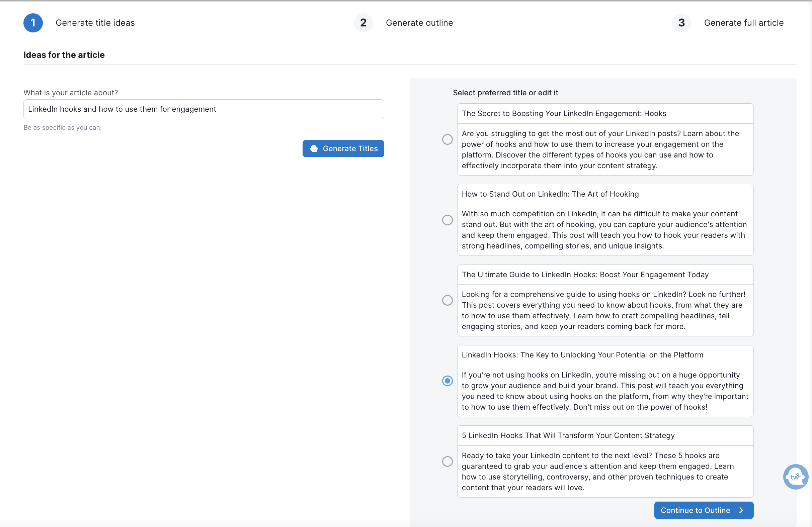Viewport: 812px width, 527px height.
Task: Select radio for Art of Hooking title
Action: pos(447,220)
